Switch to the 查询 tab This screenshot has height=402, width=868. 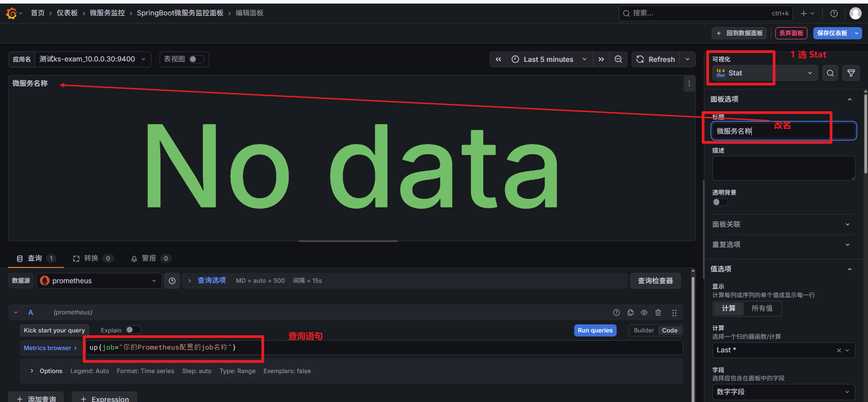[x=36, y=258]
